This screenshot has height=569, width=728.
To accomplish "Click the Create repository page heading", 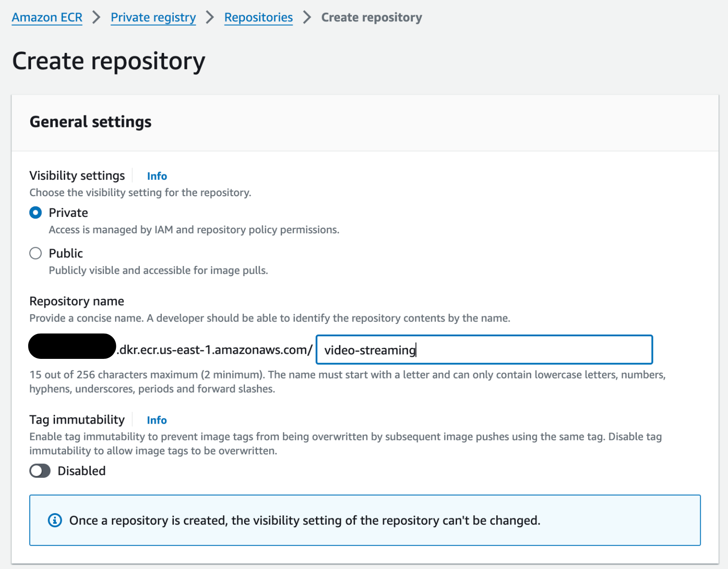I will [x=109, y=61].
